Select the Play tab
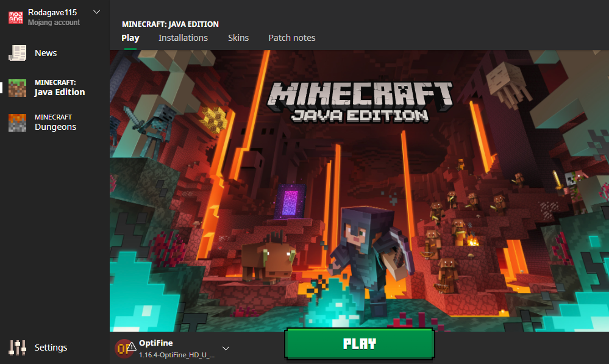This screenshot has height=364, width=609. [130, 38]
